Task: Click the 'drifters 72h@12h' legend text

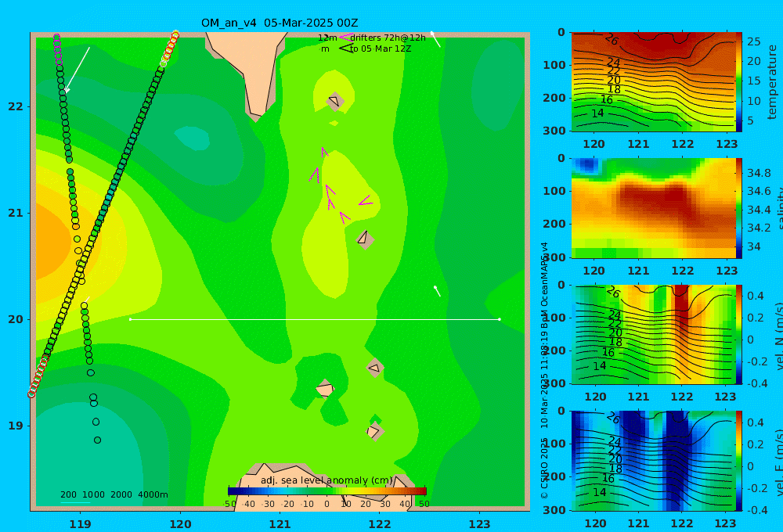Action: point(388,38)
